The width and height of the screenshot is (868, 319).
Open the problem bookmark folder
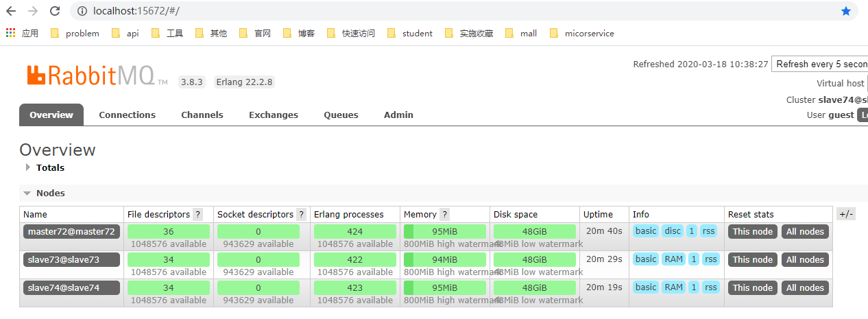(75, 33)
